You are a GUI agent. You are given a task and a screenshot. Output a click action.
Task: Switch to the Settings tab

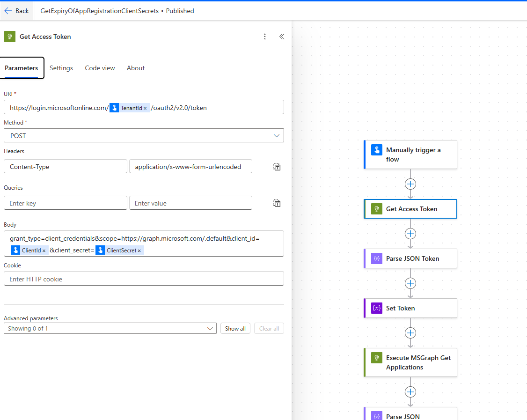(61, 68)
